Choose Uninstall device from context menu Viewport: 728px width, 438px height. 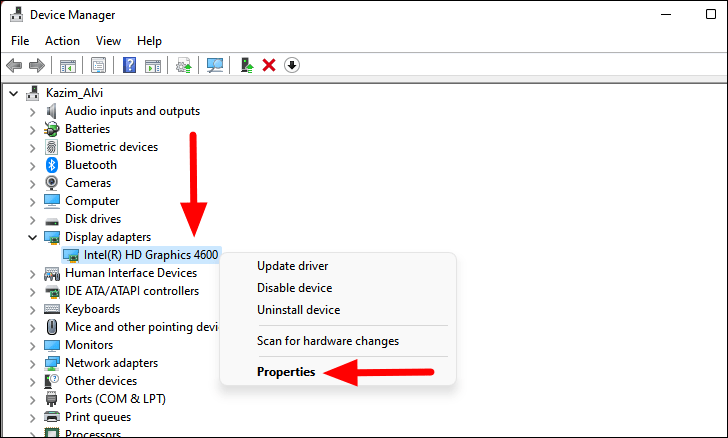point(299,310)
